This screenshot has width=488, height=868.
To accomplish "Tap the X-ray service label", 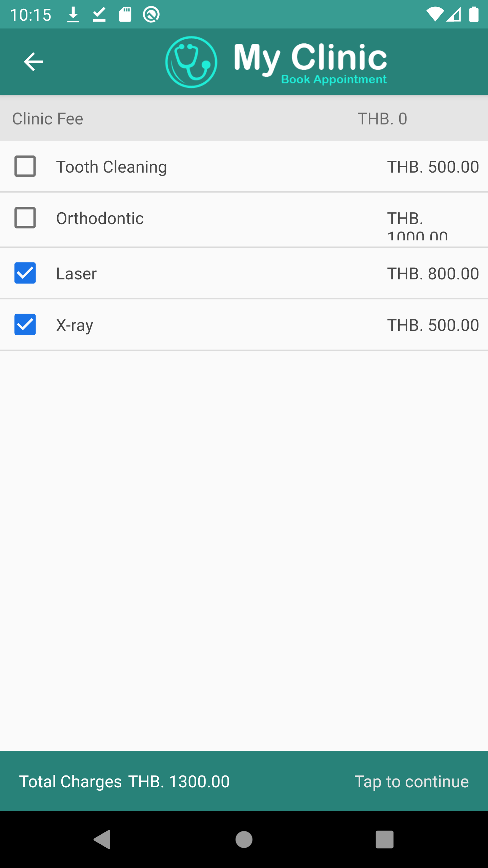I will pyautogui.click(x=75, y=325).
